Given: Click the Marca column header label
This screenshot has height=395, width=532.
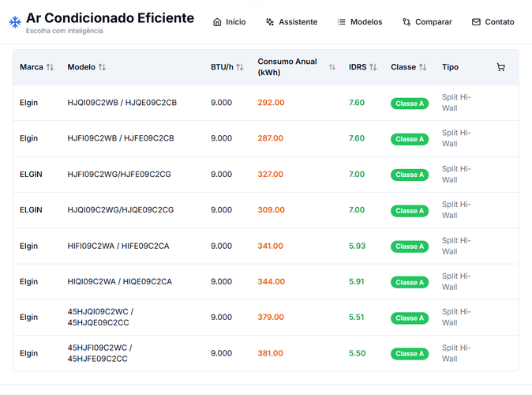Looking at the screenshot, I should [32, 67].
